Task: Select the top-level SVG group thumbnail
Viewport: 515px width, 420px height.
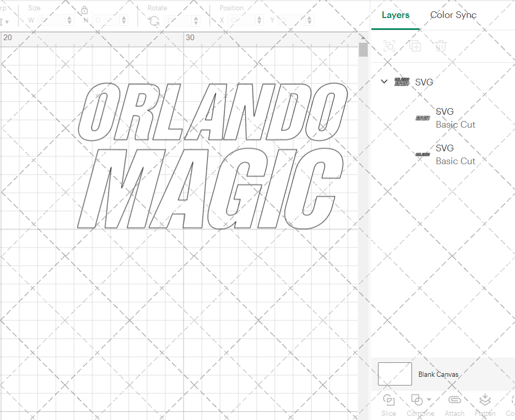Action: pyautogui.click(x=402, y=82)
